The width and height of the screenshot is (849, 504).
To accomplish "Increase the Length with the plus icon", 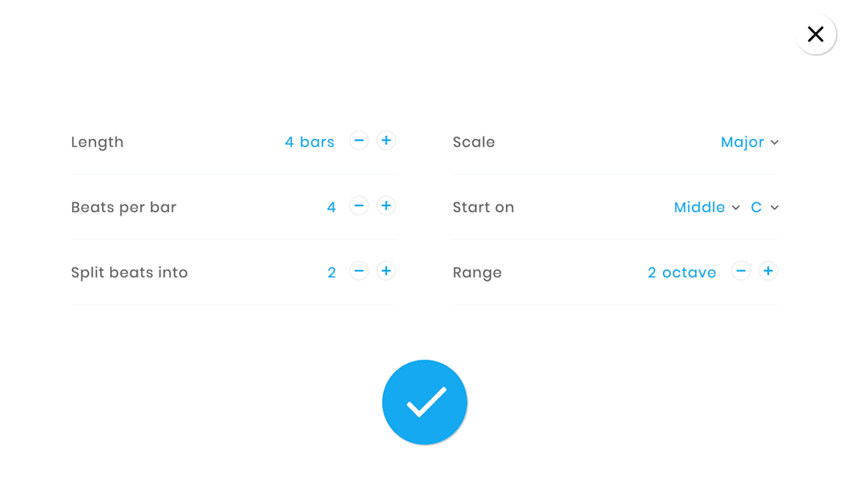I will tap(386, 141).
